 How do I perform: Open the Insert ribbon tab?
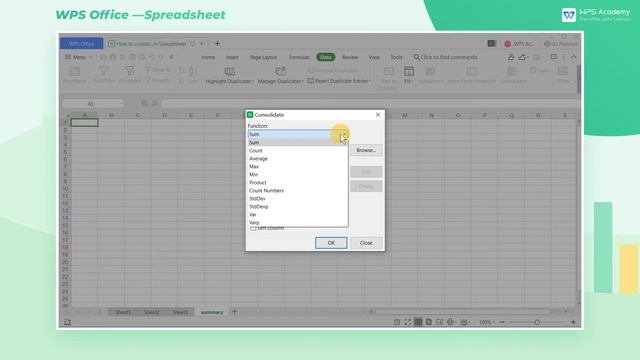[232, 57]
